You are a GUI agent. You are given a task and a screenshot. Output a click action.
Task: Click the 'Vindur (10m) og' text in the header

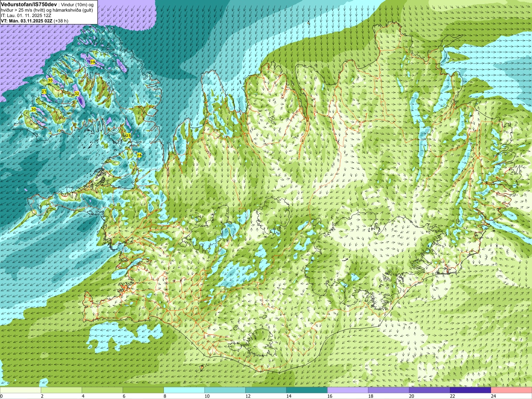click(77, 5)
